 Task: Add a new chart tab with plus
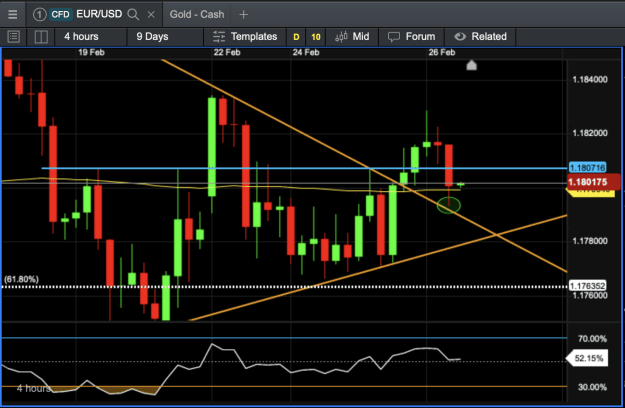pyautogui.click(x=243, y=15)
